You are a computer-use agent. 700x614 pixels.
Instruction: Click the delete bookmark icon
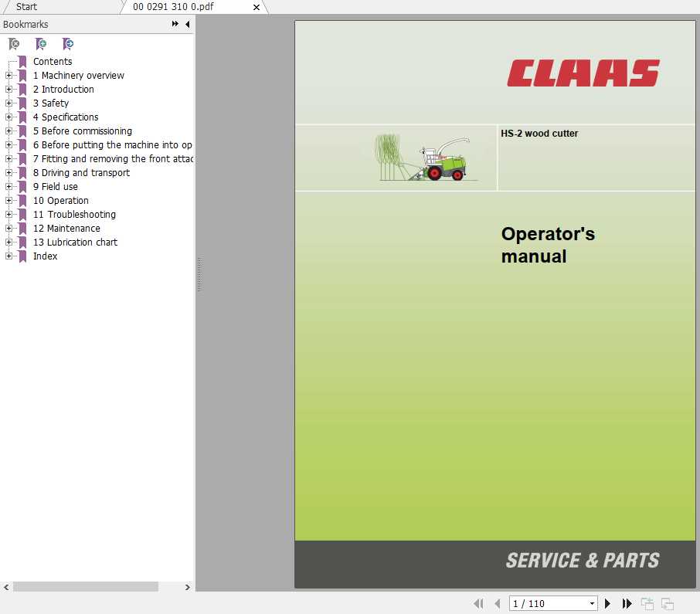[13, 44]
